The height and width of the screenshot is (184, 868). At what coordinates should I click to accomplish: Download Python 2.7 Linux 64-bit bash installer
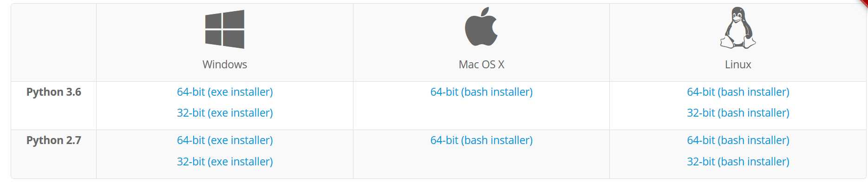738,140
